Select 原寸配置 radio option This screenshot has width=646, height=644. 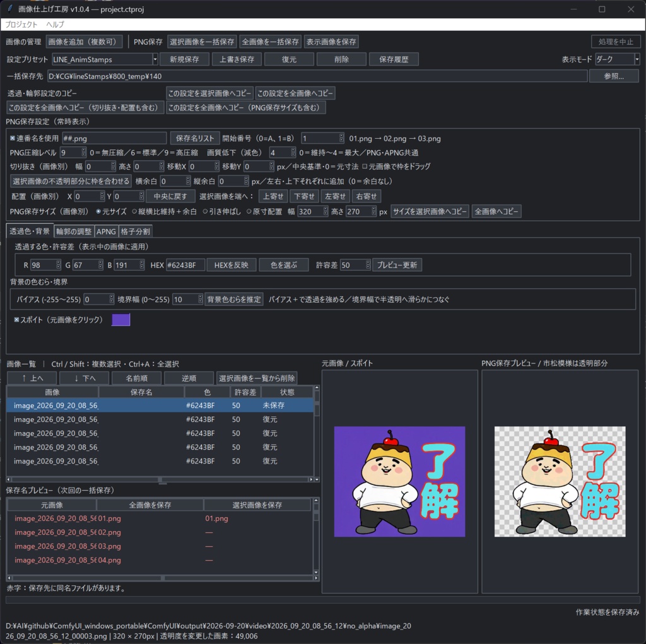pos(249,211)
